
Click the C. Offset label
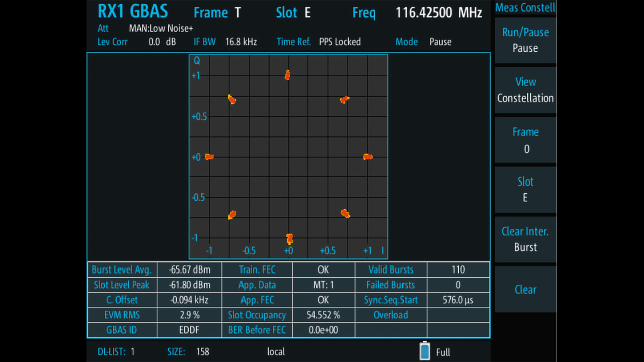[122, 300]
